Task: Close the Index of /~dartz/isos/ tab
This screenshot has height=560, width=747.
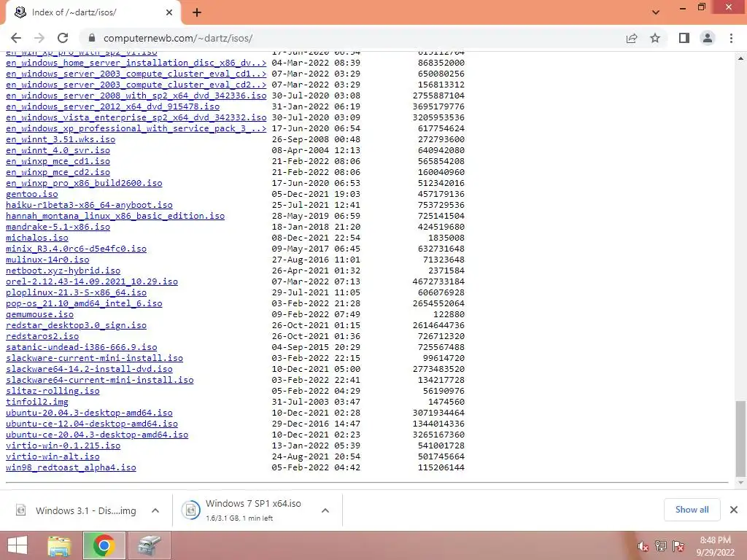Action: tap(169, 12)
